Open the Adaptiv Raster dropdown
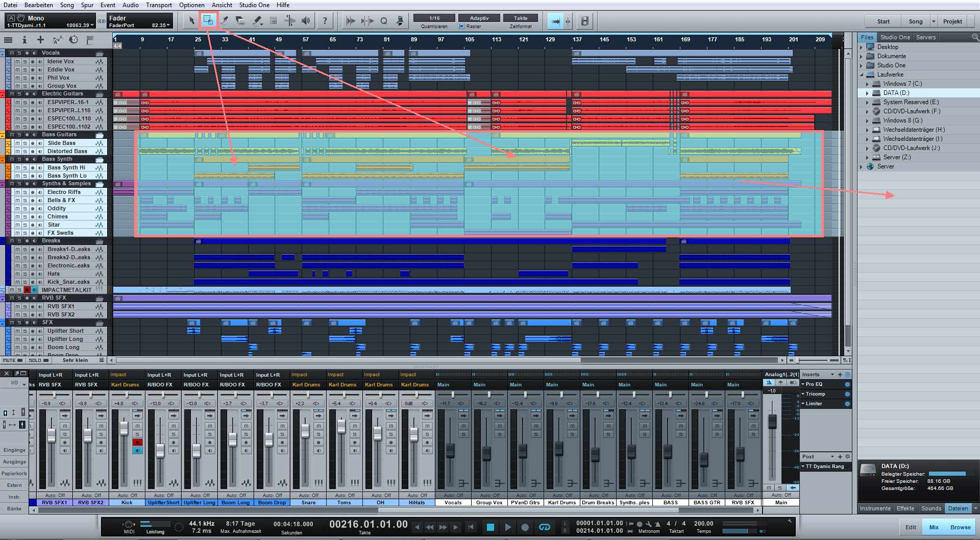This screenshot has width=980, height=540. click(479, 18)
